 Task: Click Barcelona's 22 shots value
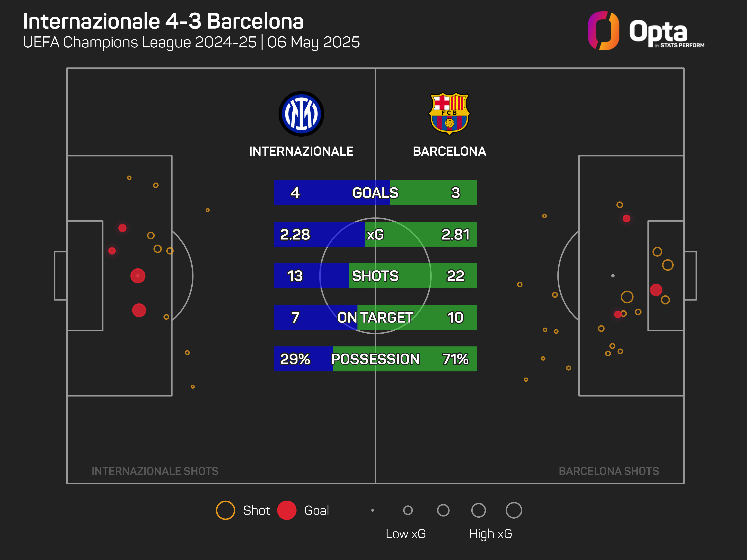point(455,276)
